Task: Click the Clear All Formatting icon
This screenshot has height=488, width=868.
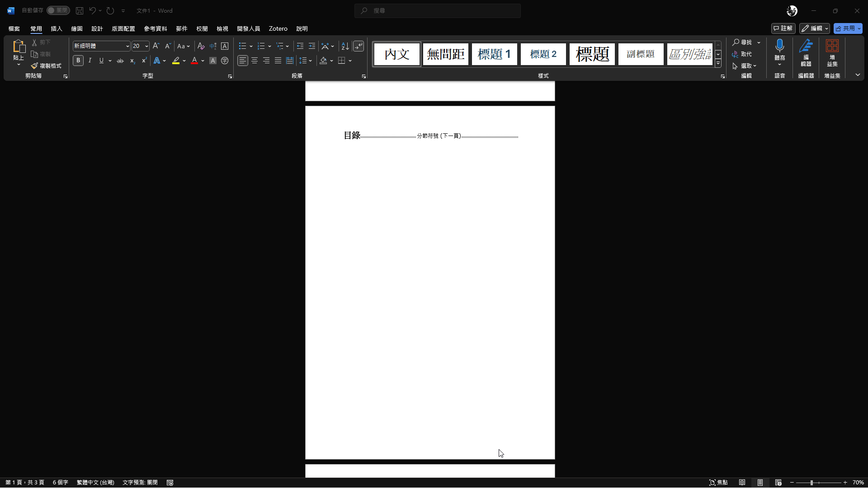Action: pos(201,46)
